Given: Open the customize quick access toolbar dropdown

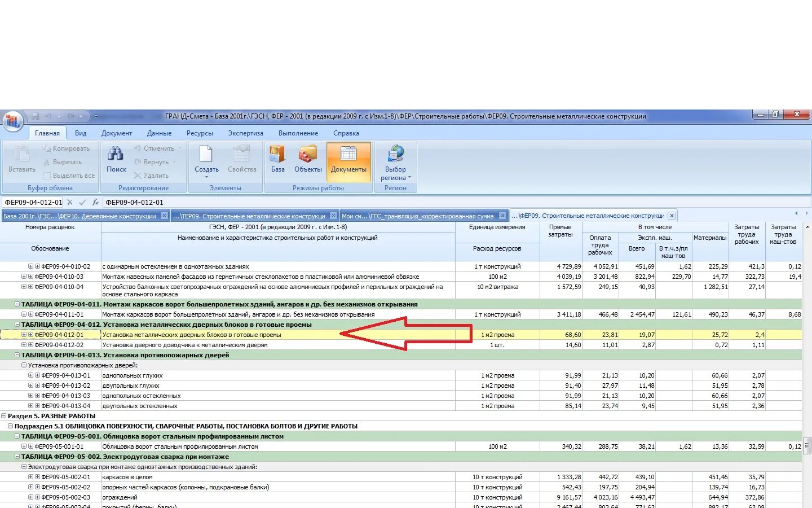Looking at the screenshot, I should pos(96,116).
